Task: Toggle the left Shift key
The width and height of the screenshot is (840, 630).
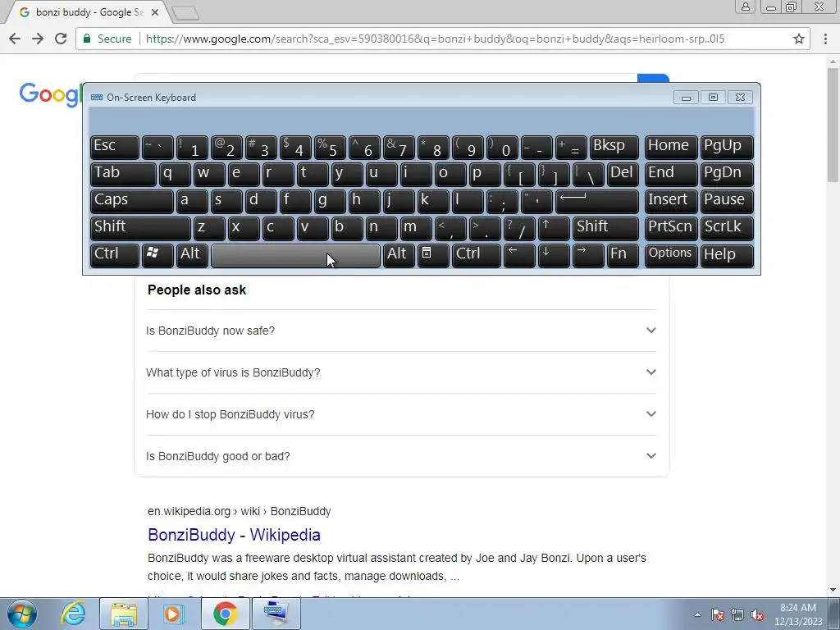Action: 140,228
